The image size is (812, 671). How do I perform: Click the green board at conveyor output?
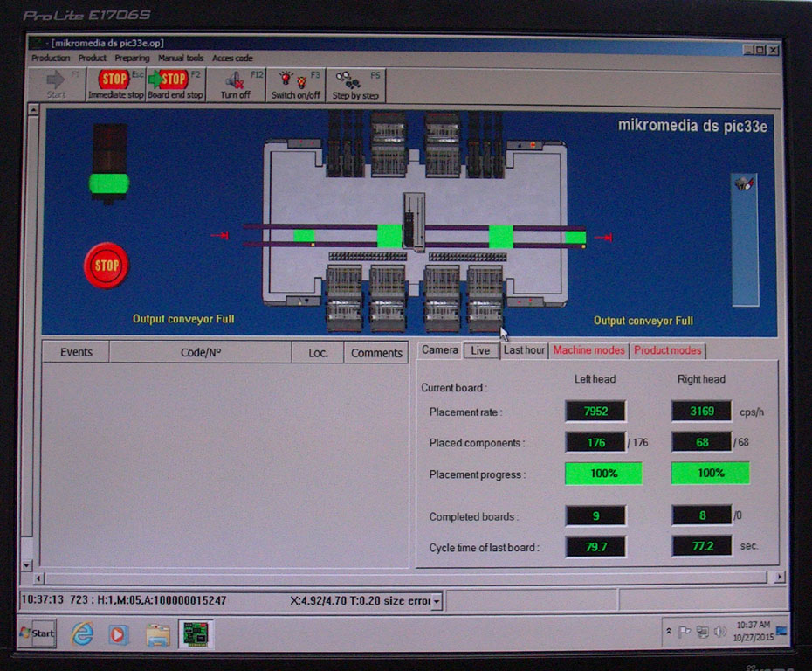coord(575,238)
